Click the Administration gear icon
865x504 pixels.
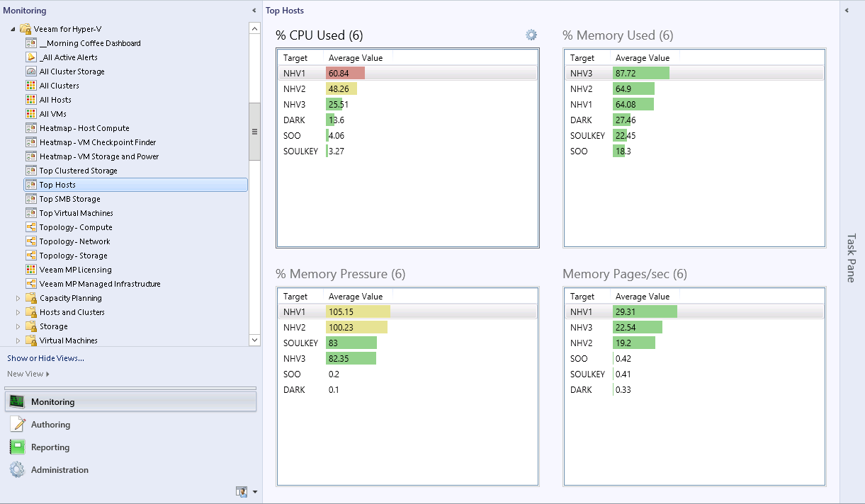coord(17,470)
